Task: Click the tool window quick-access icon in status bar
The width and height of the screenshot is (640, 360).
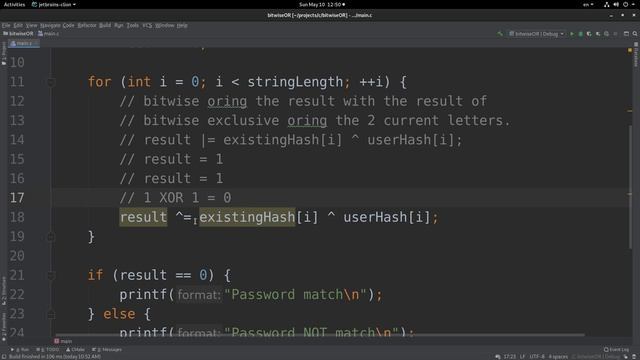Action: tap(4, 357)
